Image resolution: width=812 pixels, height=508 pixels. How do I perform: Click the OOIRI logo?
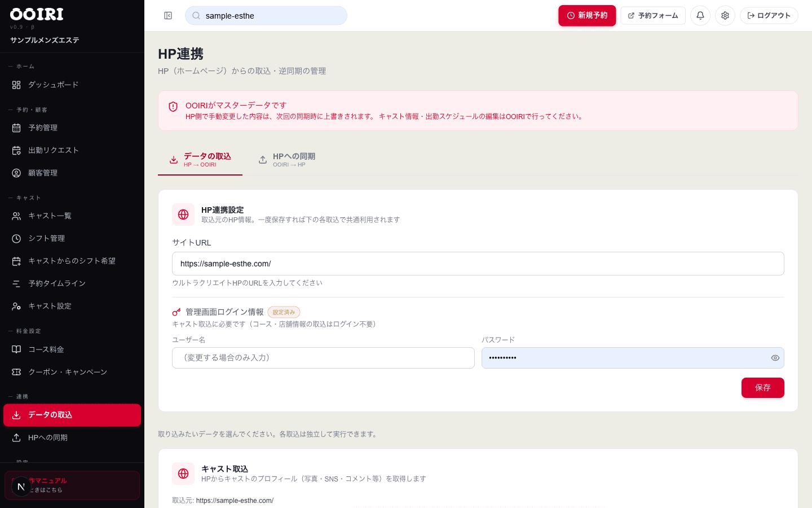coord(37,14)
